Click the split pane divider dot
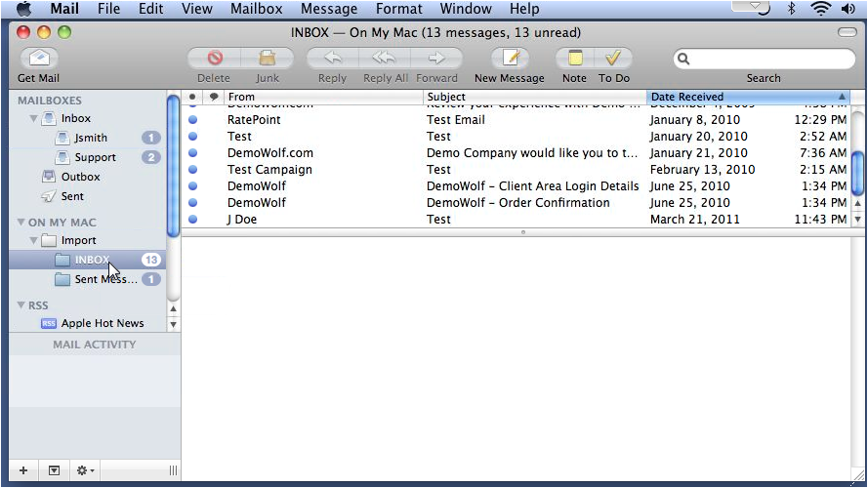868x488 pixels. pos(523,232)
